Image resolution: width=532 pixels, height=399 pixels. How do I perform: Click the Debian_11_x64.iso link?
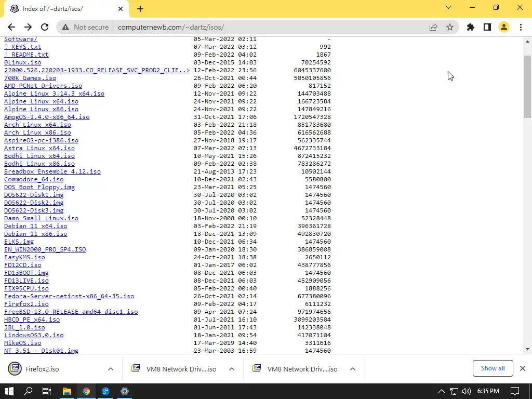(x=36, y=227)
